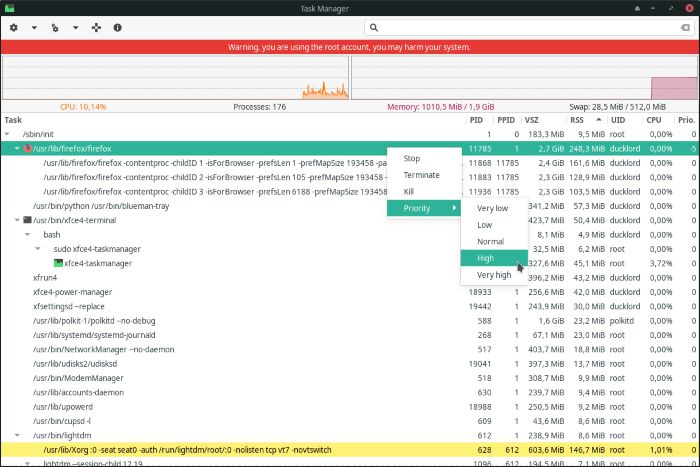Click the firefox icon in process list

coord(27,148)
